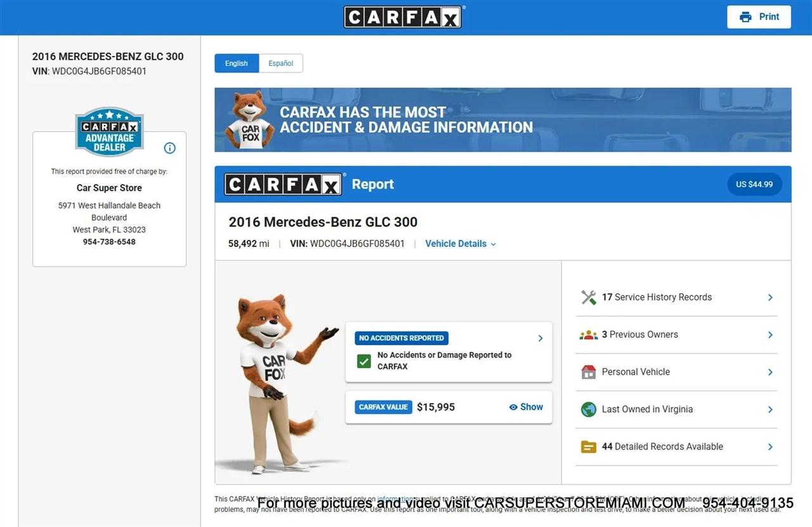Image resolution: width=812 pixels, height=527 pixels.
Task: Click the Detailed Records folder icon
Action: tap(589, 447)
